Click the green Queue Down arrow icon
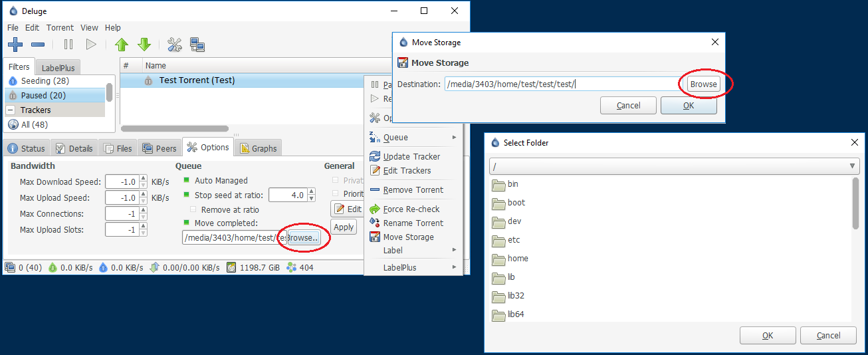Viewport: 868px width, 355px height. 144,45
